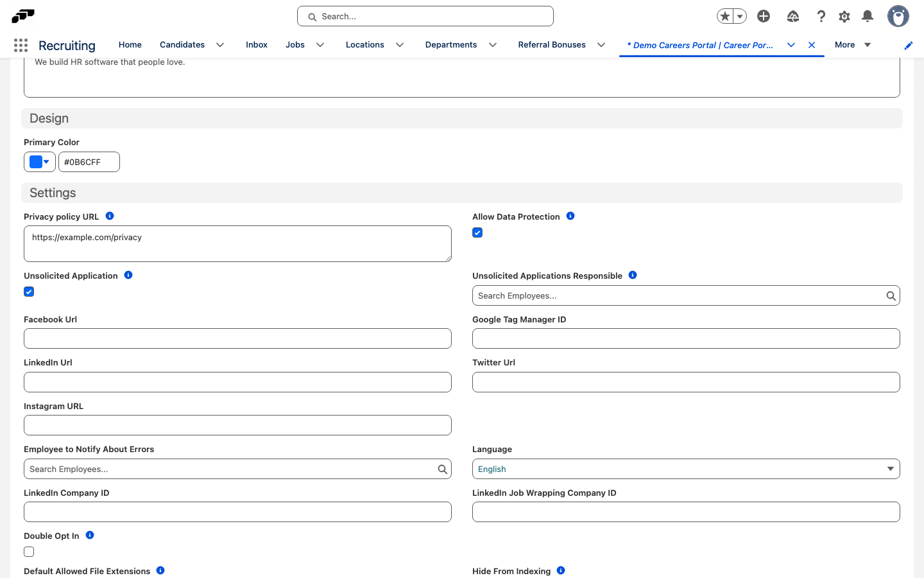Screen dimensions: 924x578
Task: Uncheck the Unsolicited Application checkbox
Action: pos(29,292)
